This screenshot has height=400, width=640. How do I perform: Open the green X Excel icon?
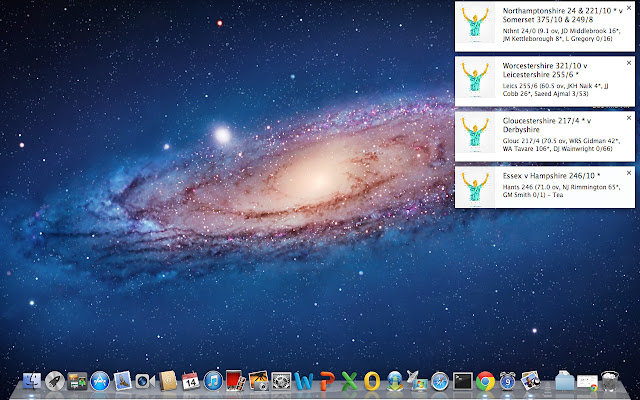tap(349, 381)
